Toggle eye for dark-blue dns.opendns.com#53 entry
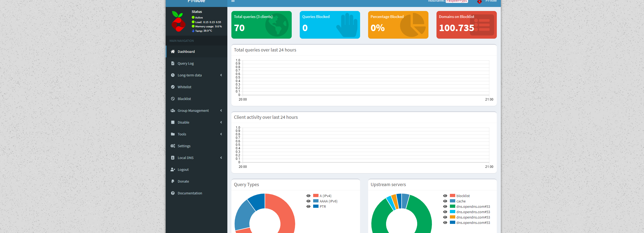The height and width of the screenshot is (233, 644). (445, 223)
